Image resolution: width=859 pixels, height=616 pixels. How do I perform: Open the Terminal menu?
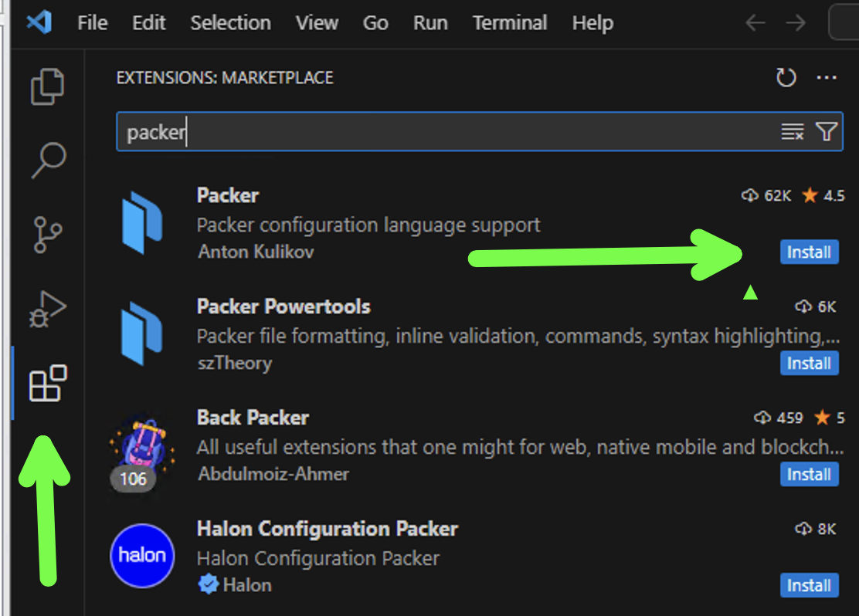(510, 23)
